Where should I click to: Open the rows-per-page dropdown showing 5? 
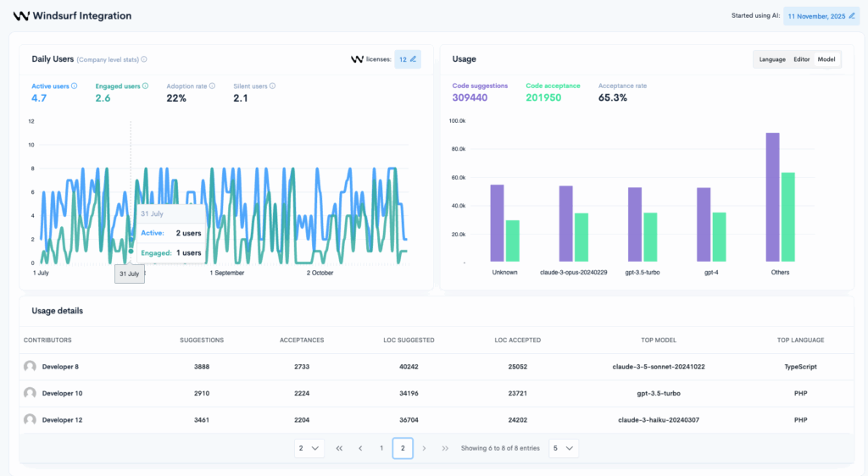pos(564,448)
